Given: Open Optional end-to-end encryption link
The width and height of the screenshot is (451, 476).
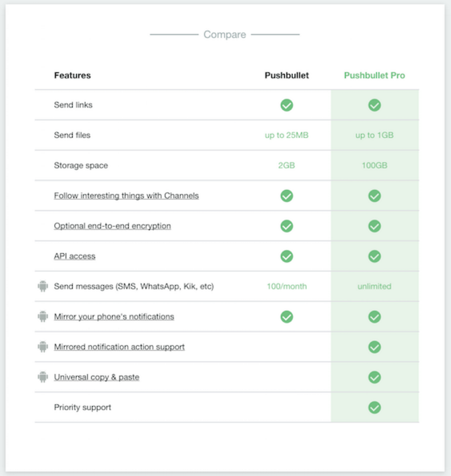Looking at the screenshot, I should (112, 226).
